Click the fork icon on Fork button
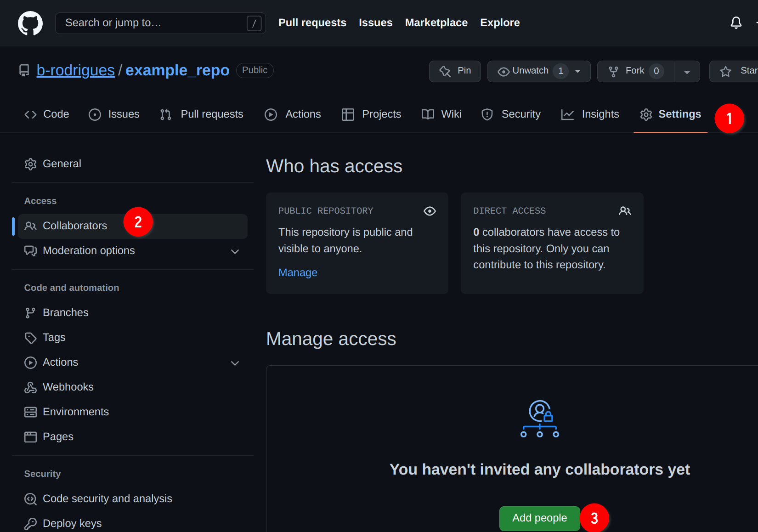 [613, 71]
